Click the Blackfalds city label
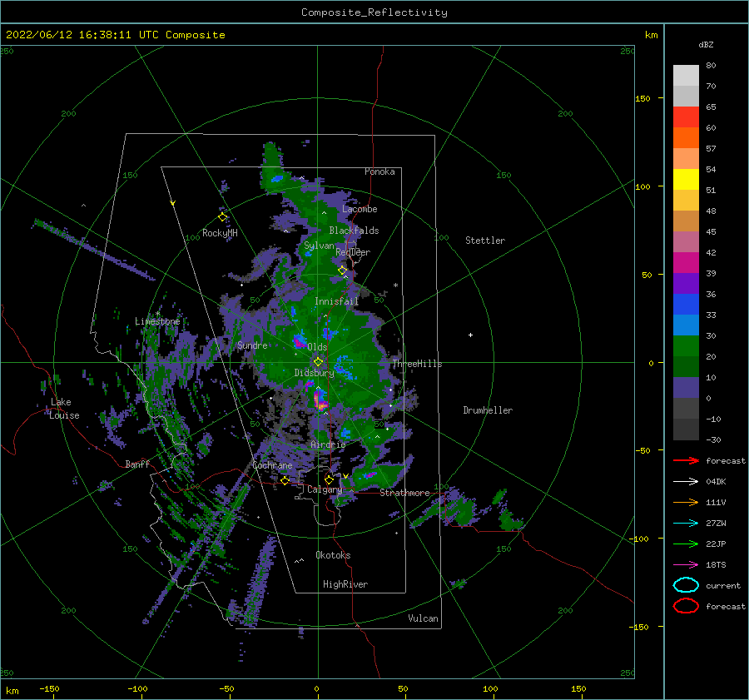 coord(354,231)
